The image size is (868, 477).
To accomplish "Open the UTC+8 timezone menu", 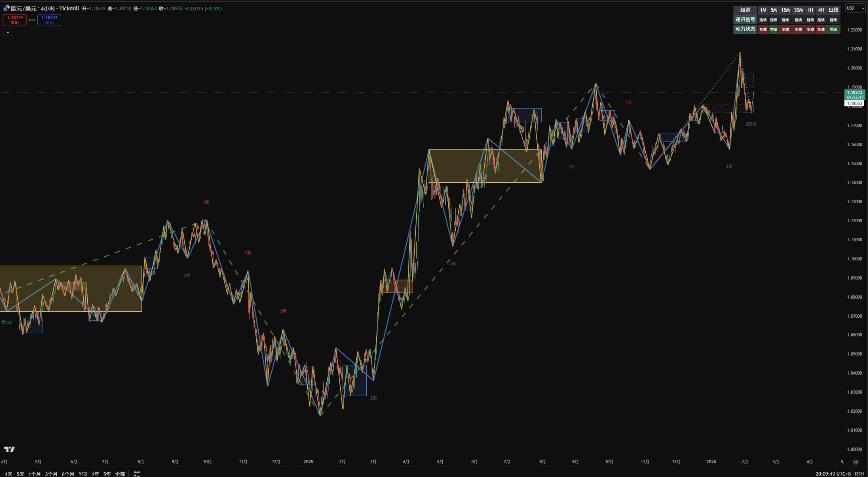I will (x=833, y=474).
